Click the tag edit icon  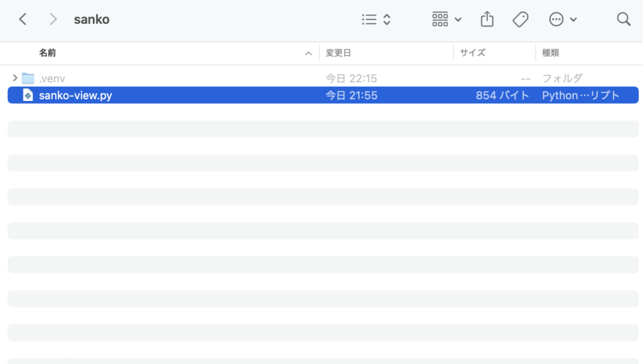click(520, 19)
